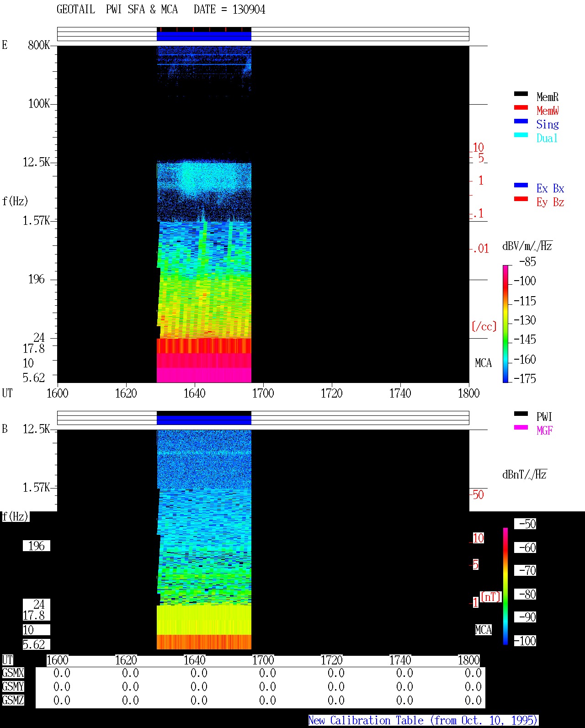Click the -175 color scale value
585x728 pixels.
[x=525, y=378]
